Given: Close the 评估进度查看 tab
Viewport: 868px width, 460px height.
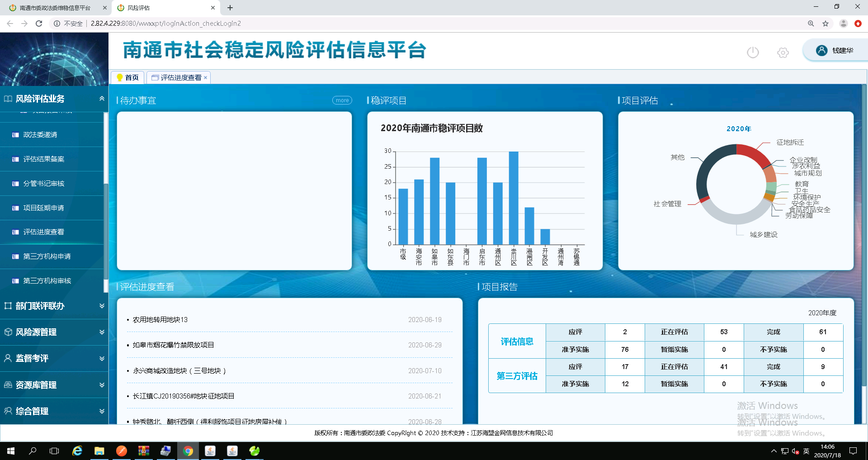Looking at the screenshot, I should click(x=206, y=77).
